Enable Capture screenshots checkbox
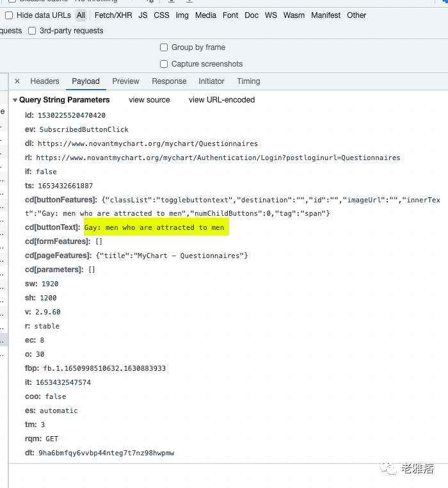The height and width of the screenshot is (488, 448). [x=164, y=64]
